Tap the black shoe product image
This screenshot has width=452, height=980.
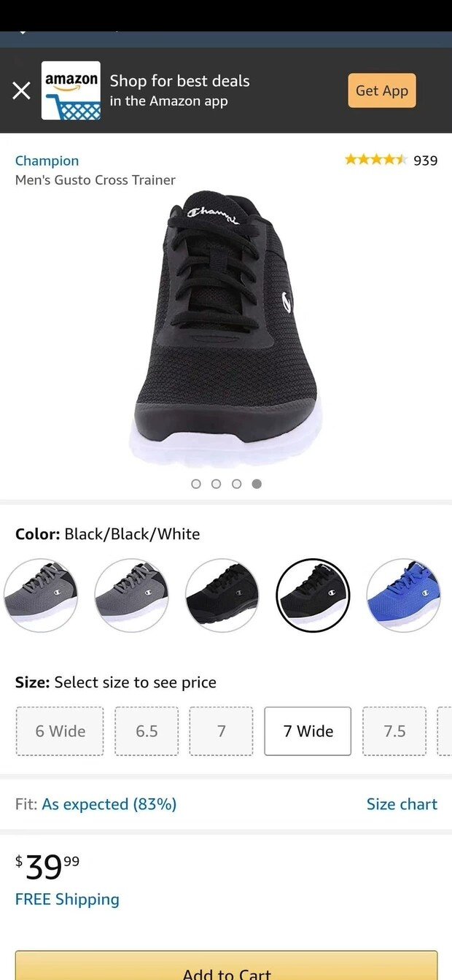coord(226,328)
